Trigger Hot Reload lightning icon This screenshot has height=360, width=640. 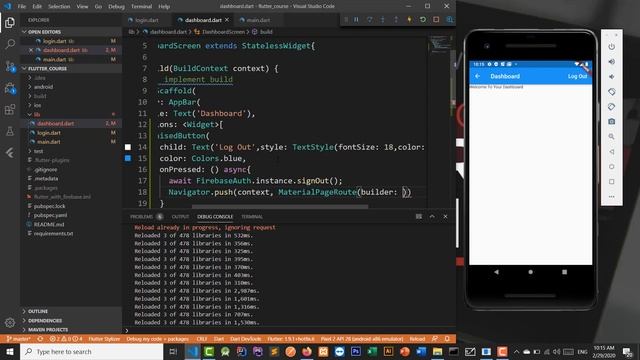[409, 20]
